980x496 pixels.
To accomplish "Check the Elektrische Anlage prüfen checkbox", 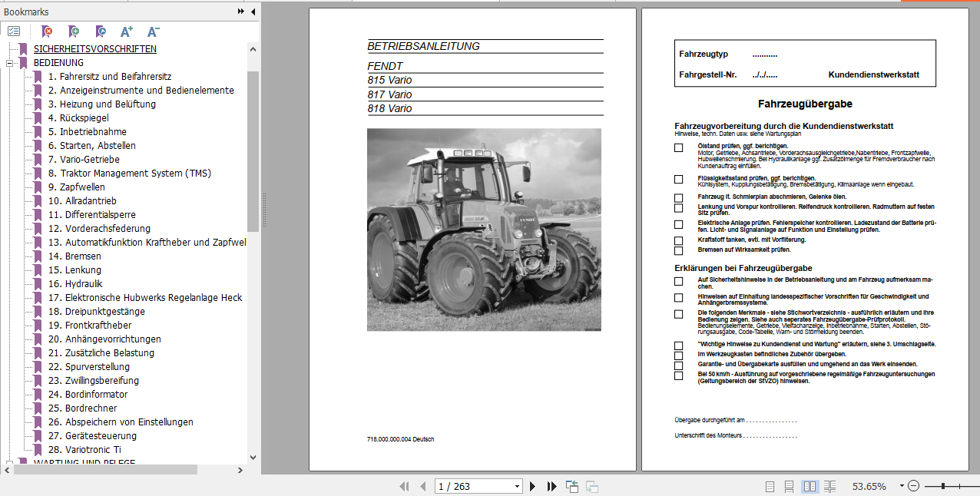I will pyautogui.click(x=678, y=224).
